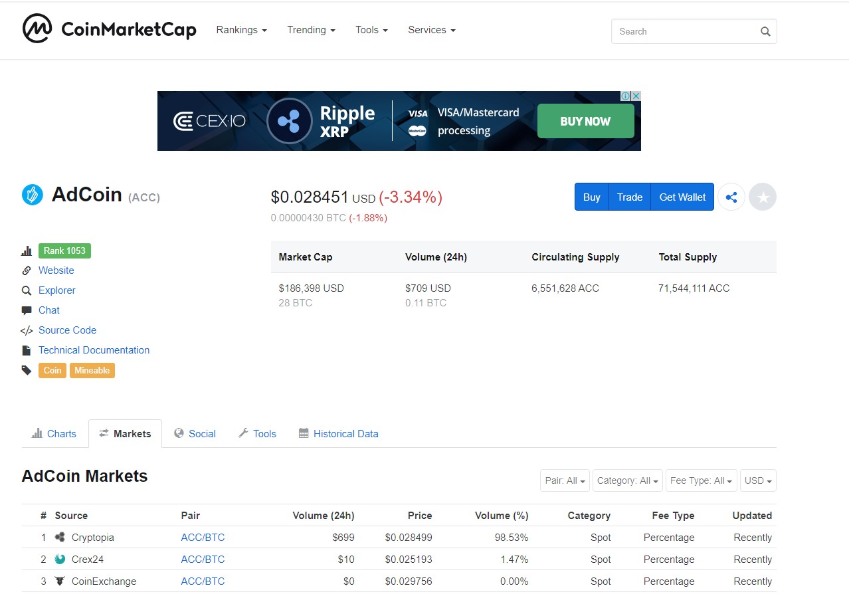The height and width of the screenshot is (616, 849).
Task: Click the Ripple XRP logo in banner
Action: click(x=289, y=121)
